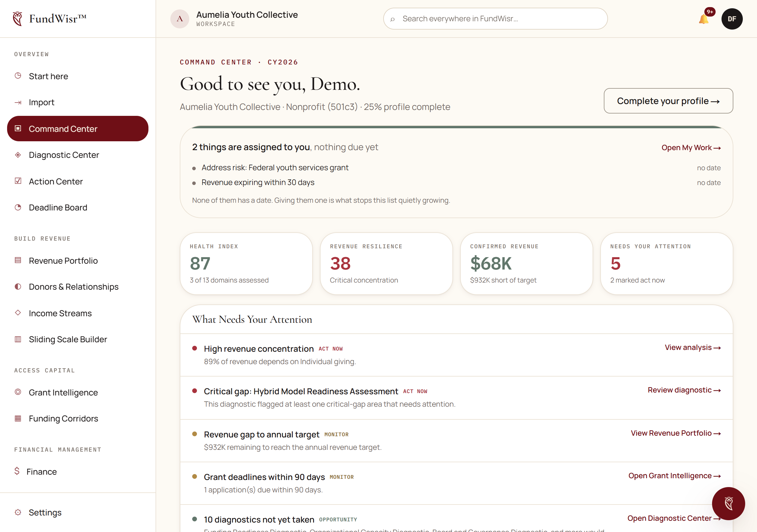Click the Review diagnostic link
Screen dimensions: 757x532
(684, 390)
